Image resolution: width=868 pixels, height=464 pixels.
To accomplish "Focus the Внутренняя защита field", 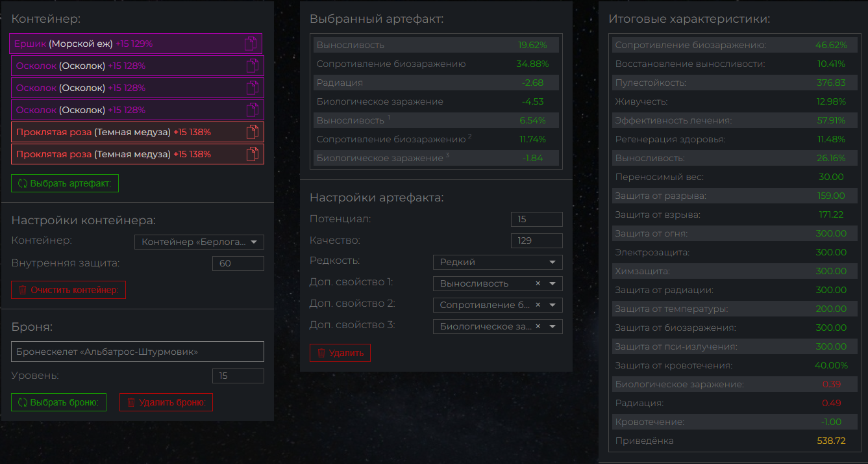I will click(x=238, y=263).
